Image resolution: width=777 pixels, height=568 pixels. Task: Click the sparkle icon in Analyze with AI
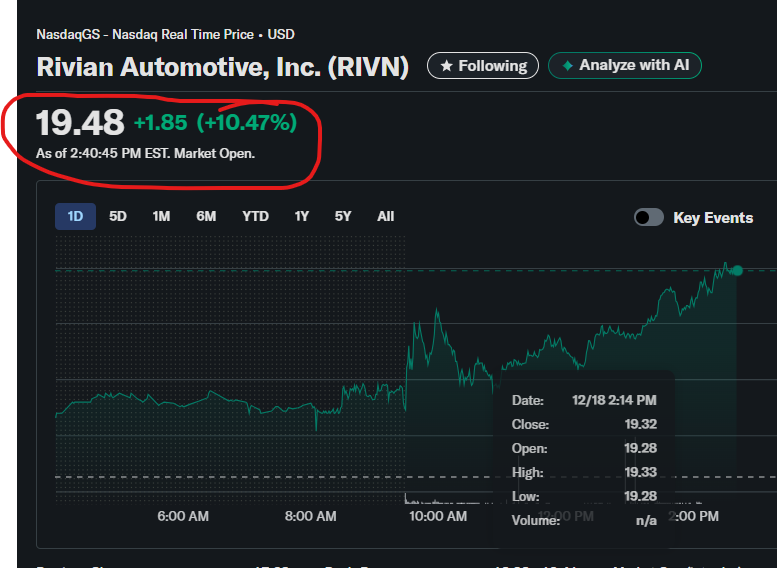tap(568, 65)
